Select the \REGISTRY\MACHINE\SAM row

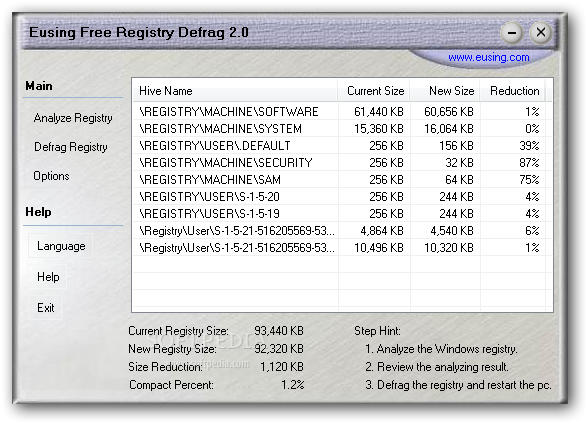click(x=342, y=180)
